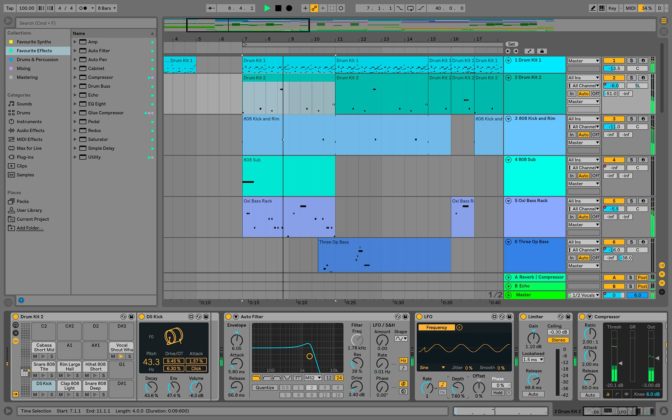Expand the Compressor folder in browser
This screenshot has height=420, width=672.
75,78
